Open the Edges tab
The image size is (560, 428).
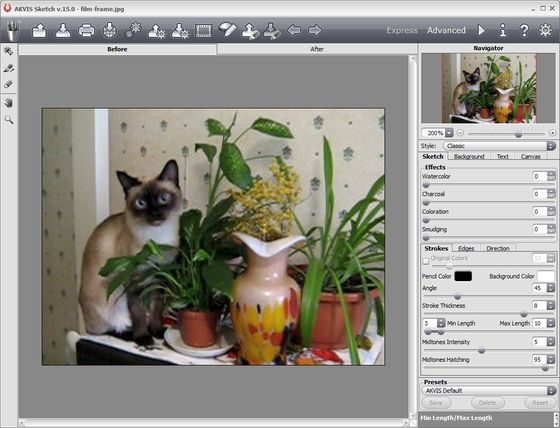[466, 248]
